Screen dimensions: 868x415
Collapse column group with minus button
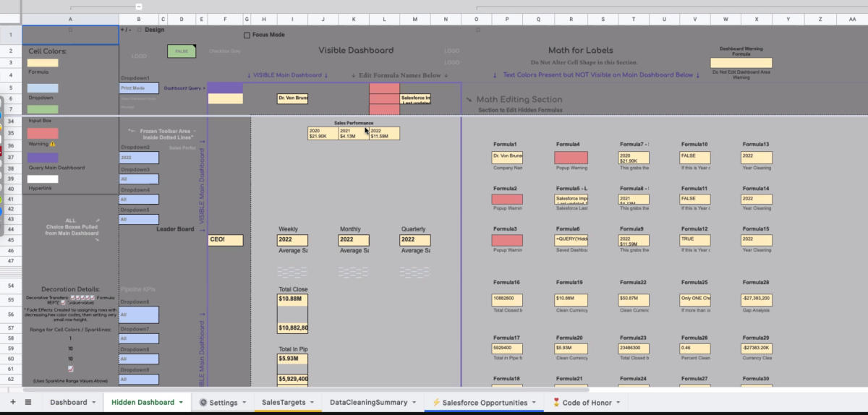(x=139, y=7)
